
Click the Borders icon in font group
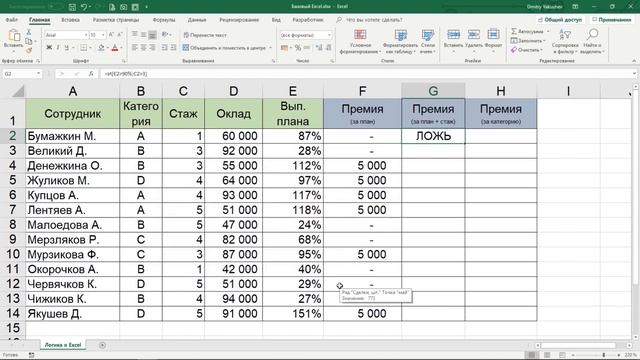click(84, 48)
